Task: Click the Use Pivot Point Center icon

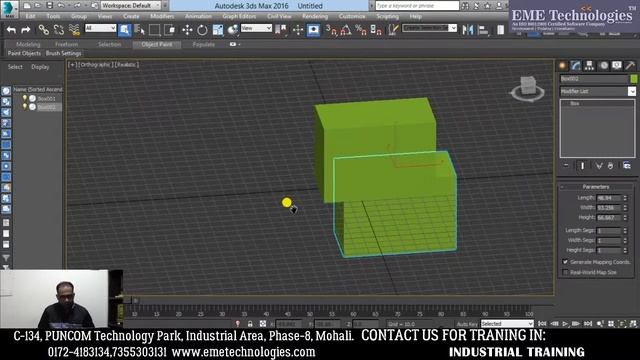Action: 281,30
